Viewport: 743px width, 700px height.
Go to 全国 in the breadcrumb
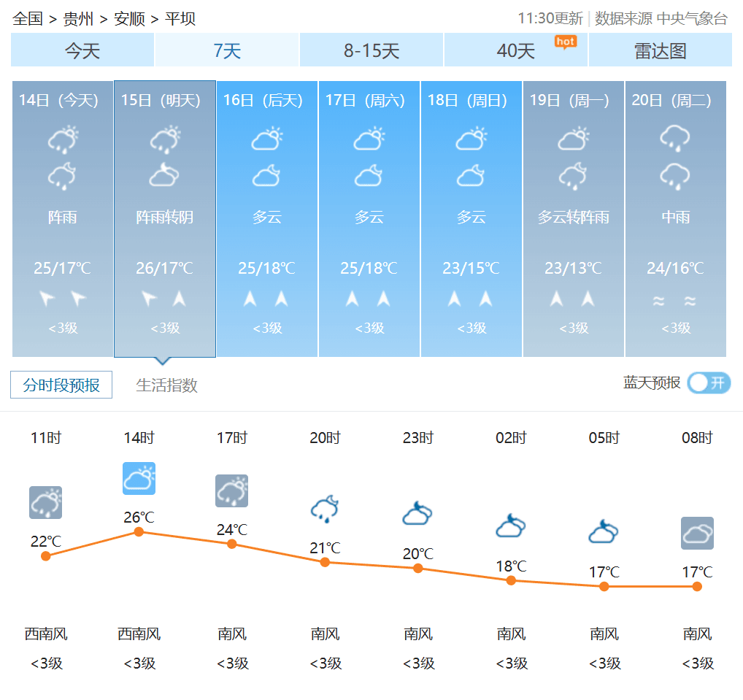point(28,18)
